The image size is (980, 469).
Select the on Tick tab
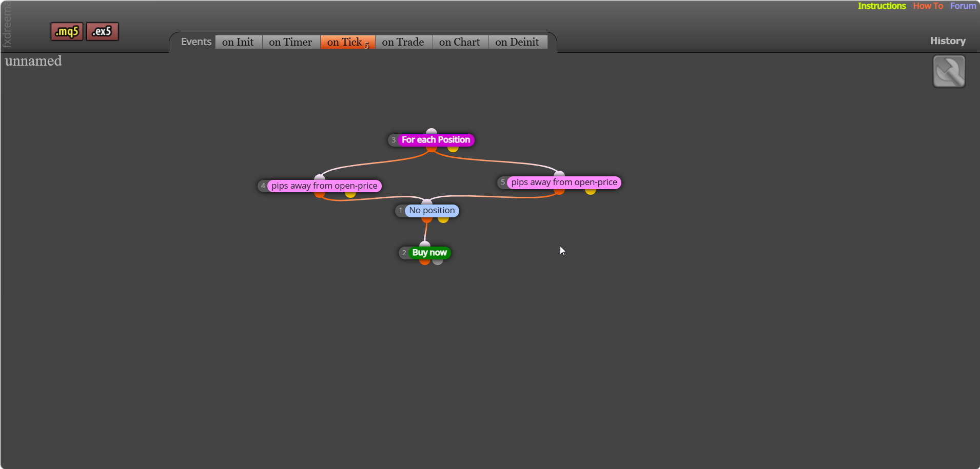pyautogui.click(x=347, y=42)
